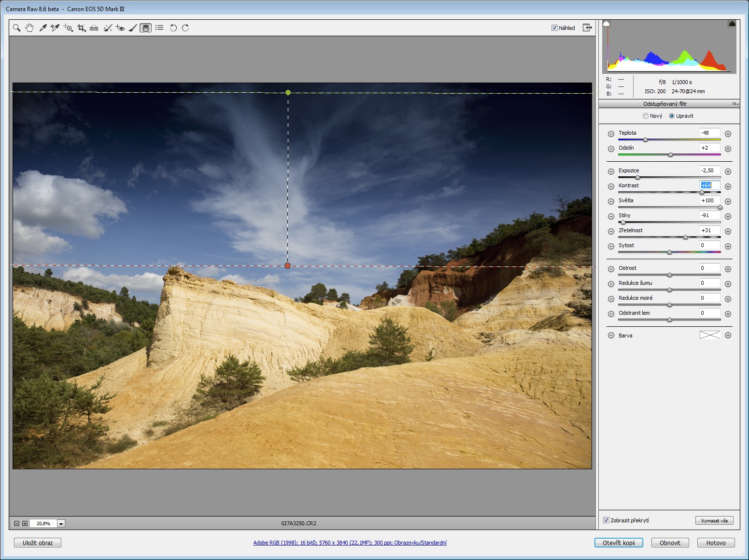Open the Barva color swatch
The image size is (749, 560).
709,335
